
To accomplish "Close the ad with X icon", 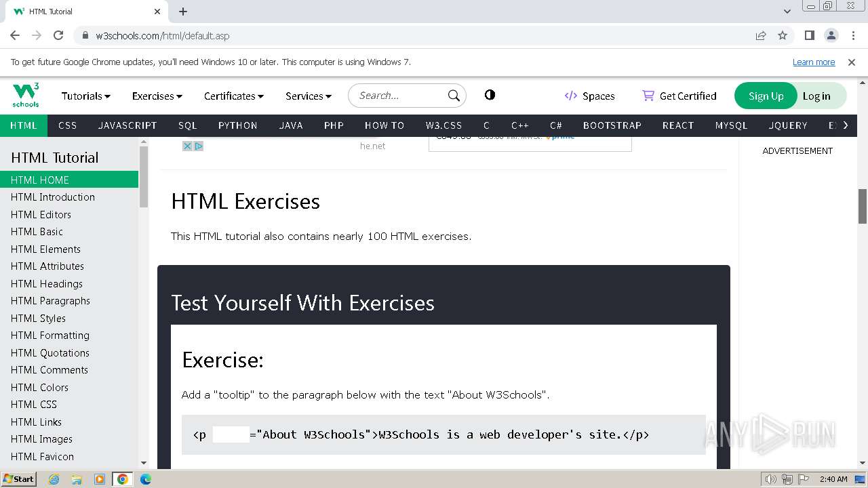I will [x=187, y=146].
